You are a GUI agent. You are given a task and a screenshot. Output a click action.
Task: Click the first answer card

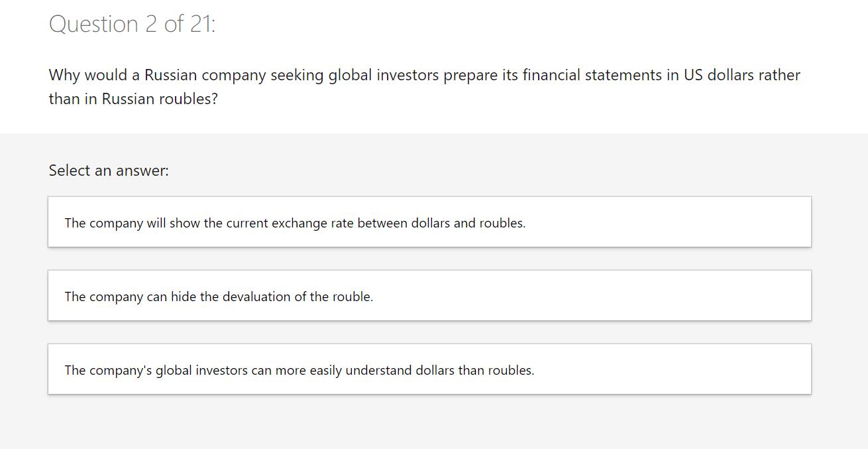click(429, 223)
